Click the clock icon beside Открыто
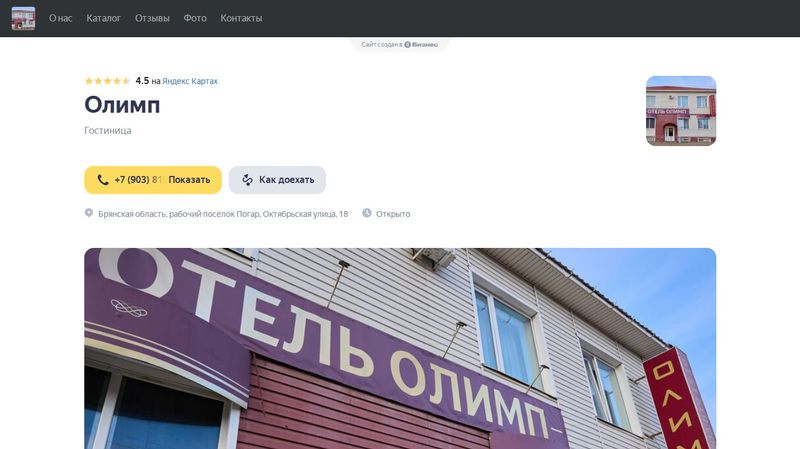Viewport: 800px width, 449px height. [x=367, y=213]
